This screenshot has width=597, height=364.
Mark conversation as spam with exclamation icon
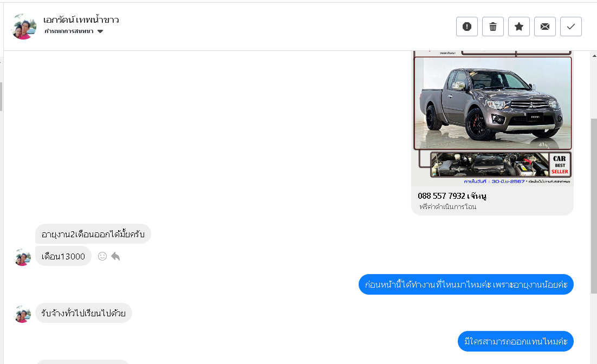tap(467, 27)
